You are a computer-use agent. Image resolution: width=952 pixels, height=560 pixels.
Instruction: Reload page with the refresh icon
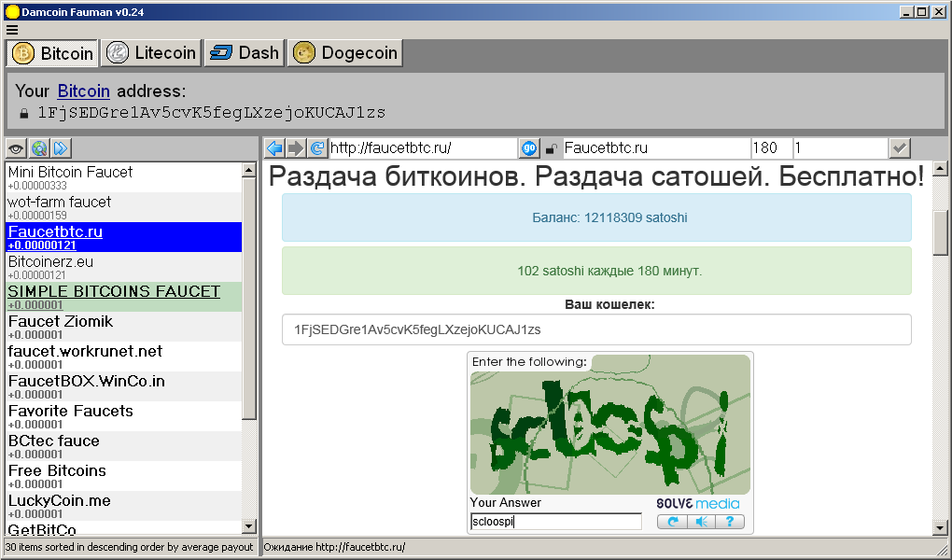click(x=317, y=147)
